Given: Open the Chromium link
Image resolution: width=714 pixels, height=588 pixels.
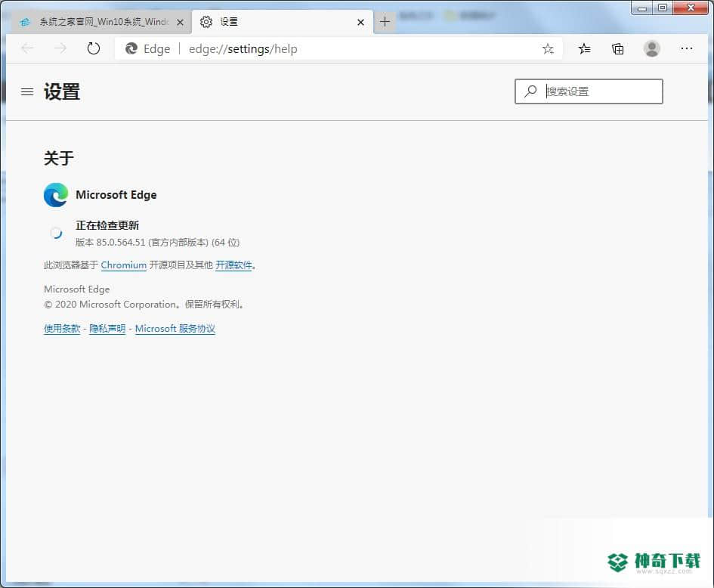Looking at the screenshot, I should click(x=123, y=265).
